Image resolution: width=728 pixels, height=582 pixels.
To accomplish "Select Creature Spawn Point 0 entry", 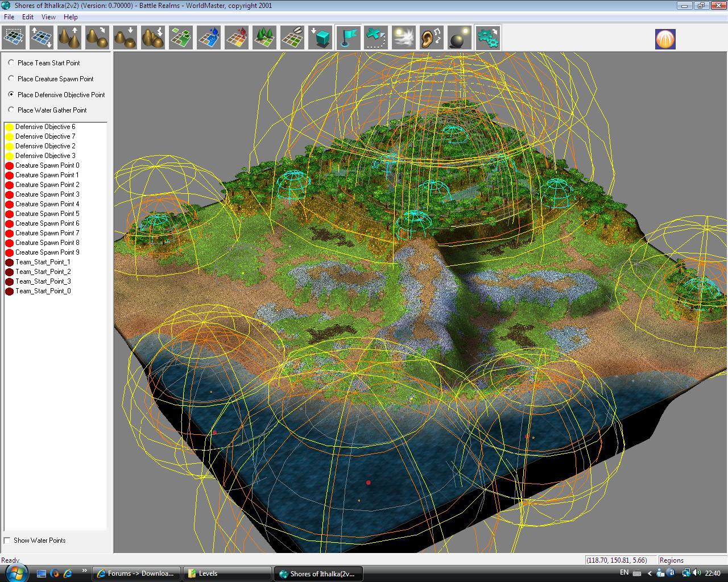I will [x=47, y=165].
